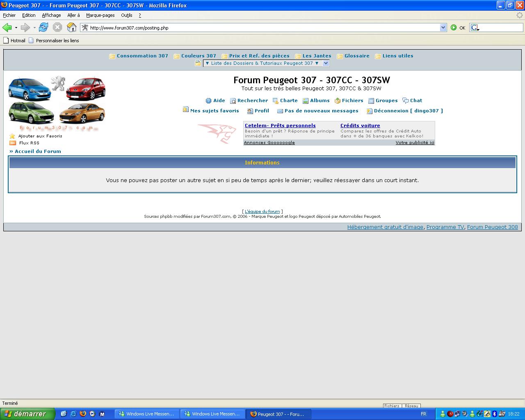Open the Crédits voiture ad link
525x420 pixels.
click(x=360, y=126)
